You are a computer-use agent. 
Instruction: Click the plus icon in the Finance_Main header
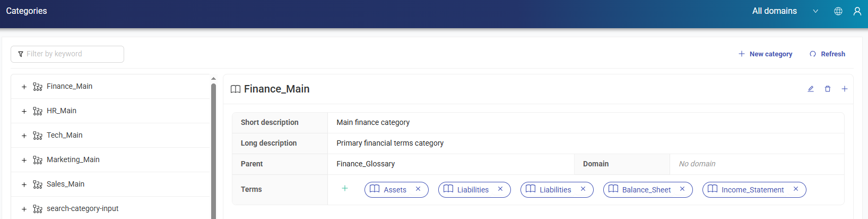tap(845, 89)
